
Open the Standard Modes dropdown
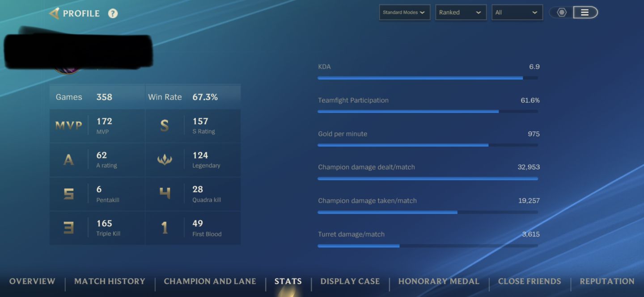click(x=404, y=13)
